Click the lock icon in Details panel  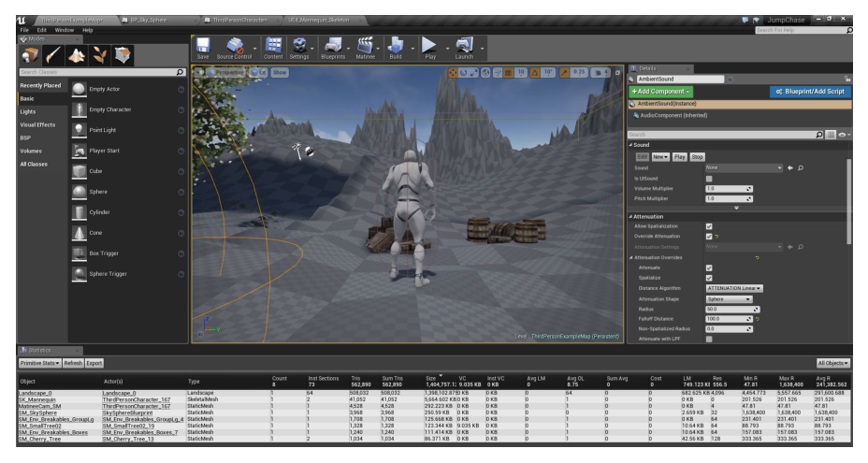click(x=847, y=80)
